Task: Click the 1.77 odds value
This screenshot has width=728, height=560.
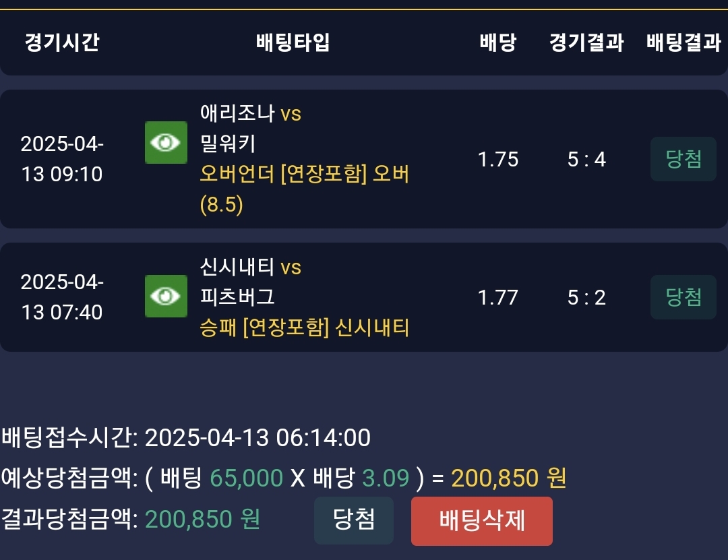Action: click(497, 297)
